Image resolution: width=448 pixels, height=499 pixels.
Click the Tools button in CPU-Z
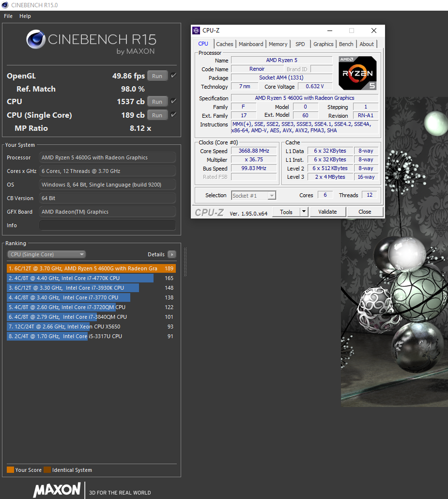point(286,212)
